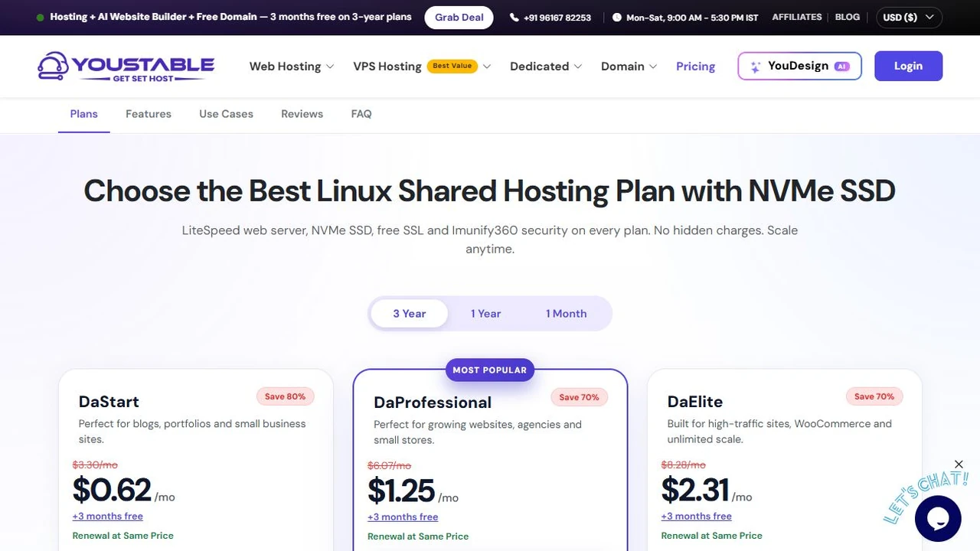
Task: Select the 1 Year billing option
Action: click(x=485, y=314)
